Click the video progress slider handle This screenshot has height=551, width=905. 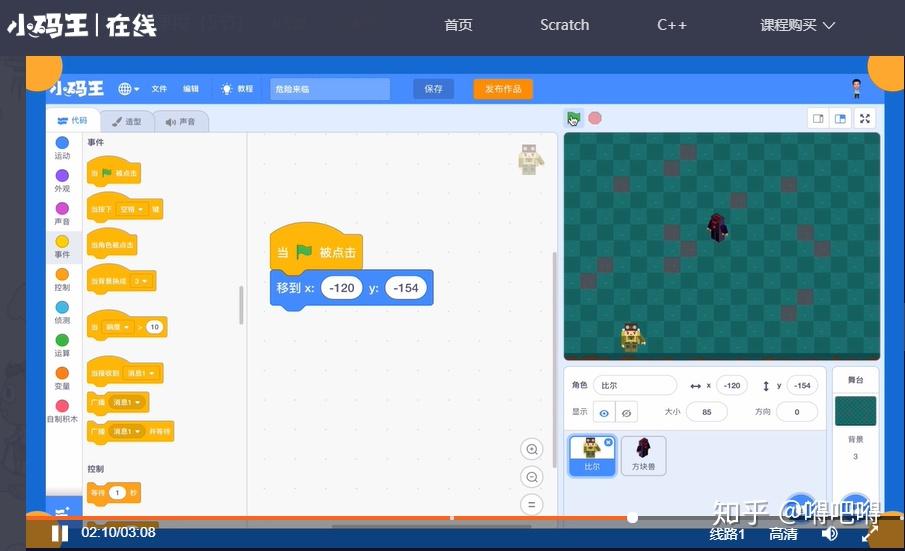coord(633,518)
